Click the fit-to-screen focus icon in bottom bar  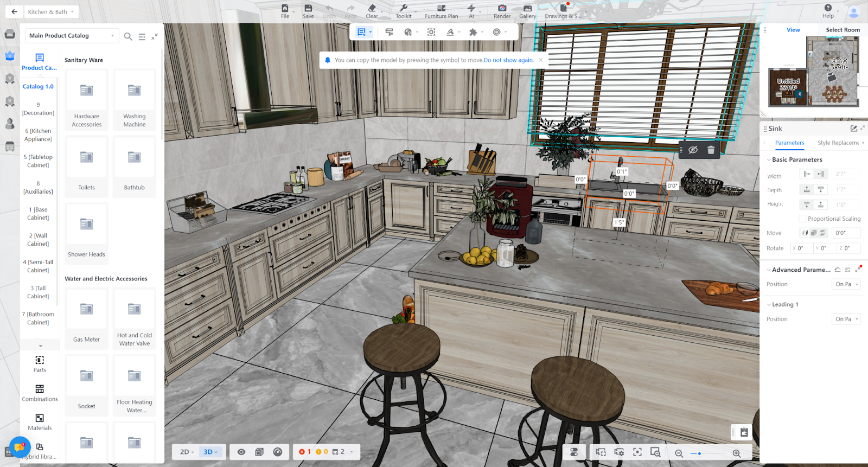[x=637, y=452]
